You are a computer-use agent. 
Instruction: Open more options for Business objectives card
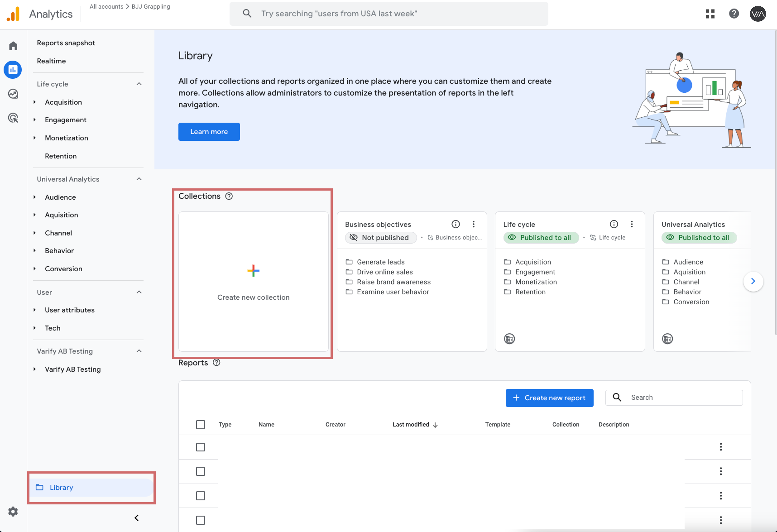(474, 224)
